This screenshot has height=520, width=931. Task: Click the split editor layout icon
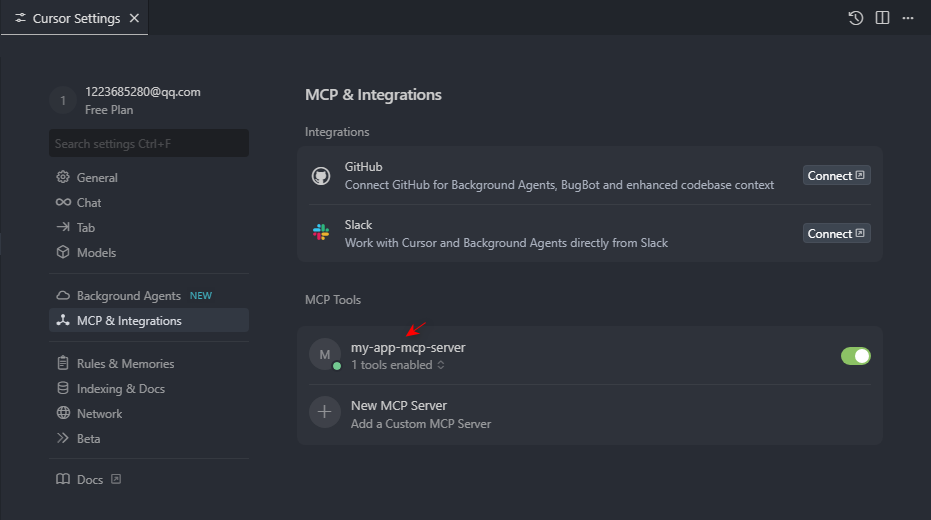click(x=882, y=18)
